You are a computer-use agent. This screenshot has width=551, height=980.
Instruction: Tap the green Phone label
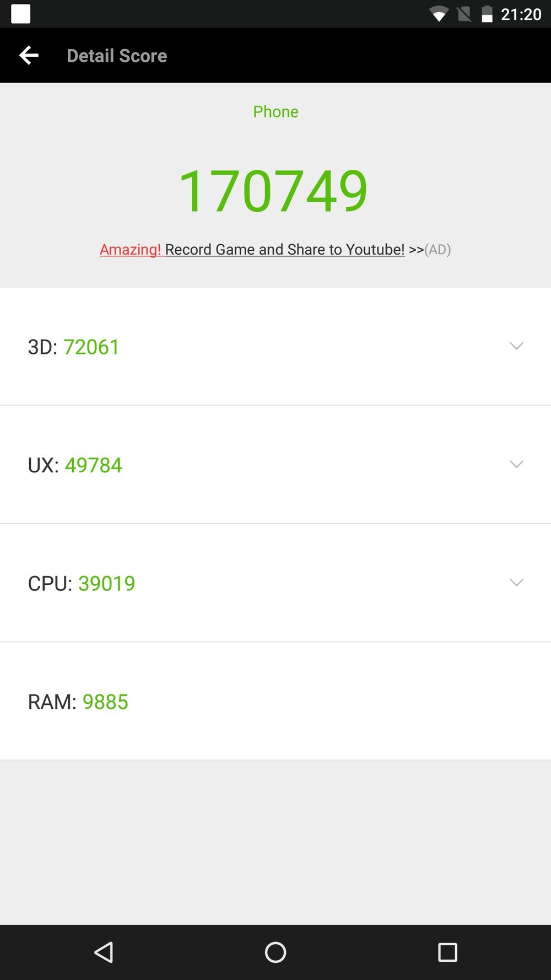[x=275, y=112]
